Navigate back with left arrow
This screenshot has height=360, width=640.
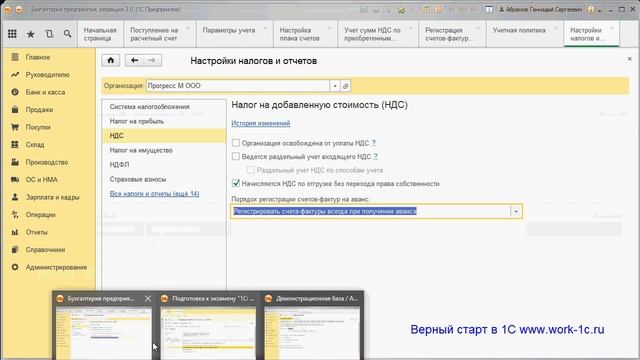pyautogui.click(x=134, y=60)
